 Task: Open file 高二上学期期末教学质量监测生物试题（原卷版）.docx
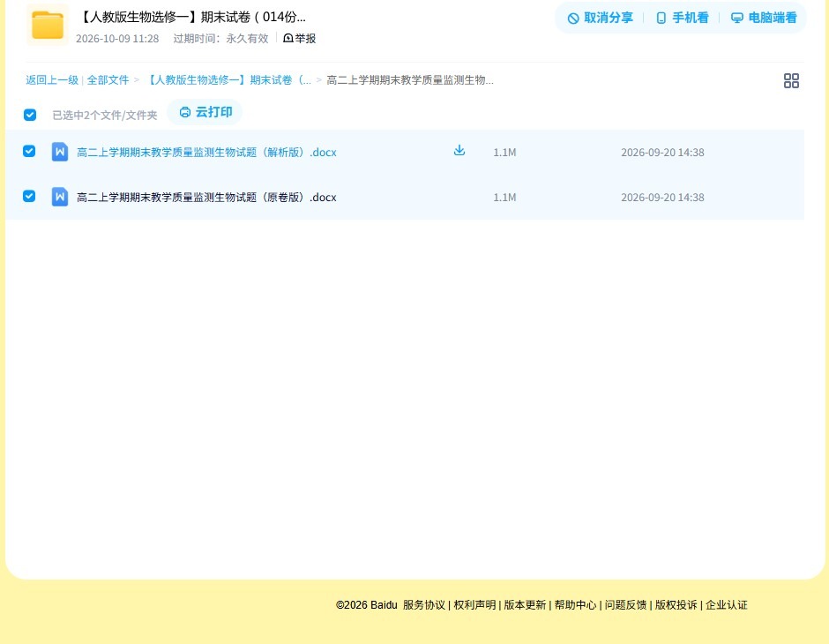[x=206, y=198]
